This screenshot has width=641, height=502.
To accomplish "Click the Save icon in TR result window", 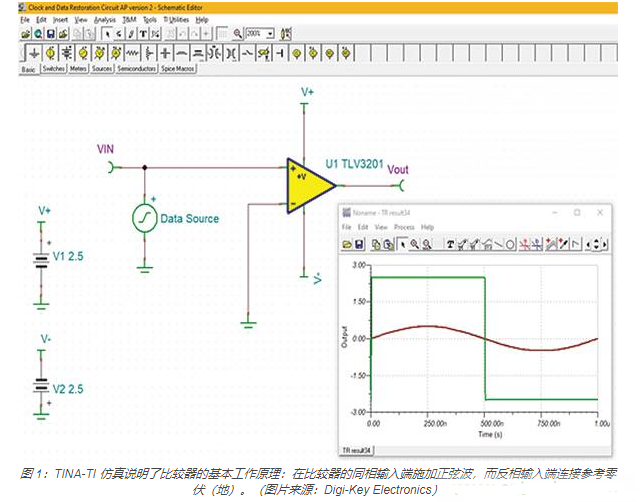I will (359, 244).
